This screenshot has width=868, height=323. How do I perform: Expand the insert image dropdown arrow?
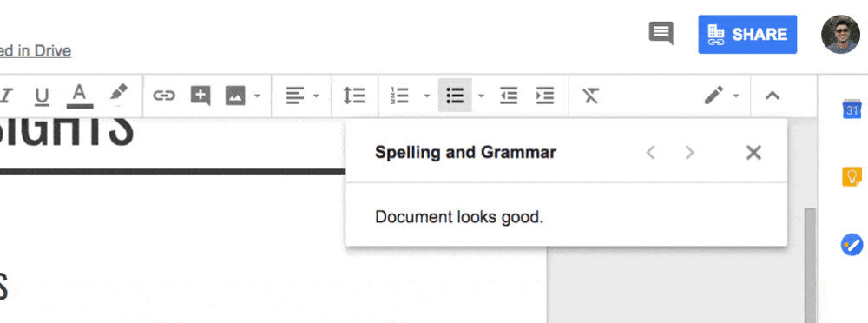click(x=257, y=96)
